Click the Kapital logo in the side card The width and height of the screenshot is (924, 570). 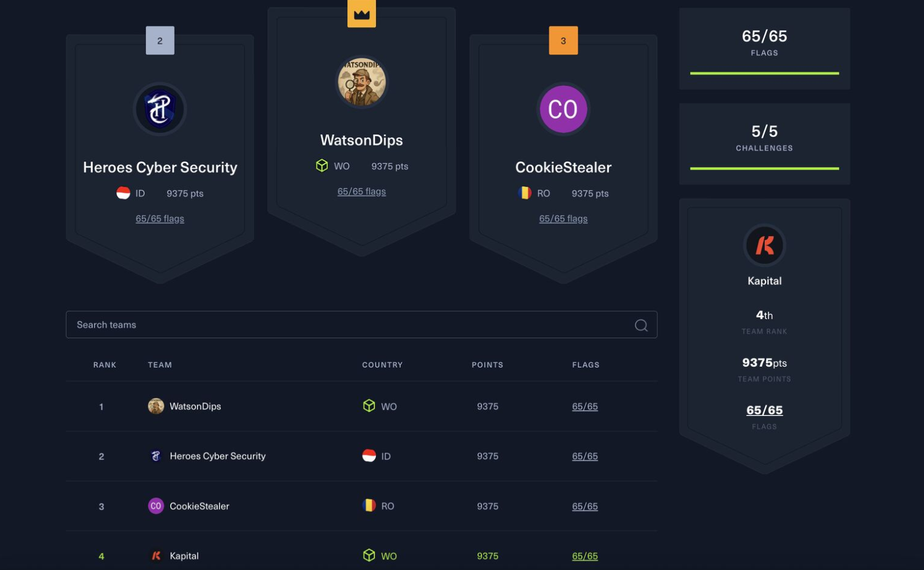pos(764,245)
